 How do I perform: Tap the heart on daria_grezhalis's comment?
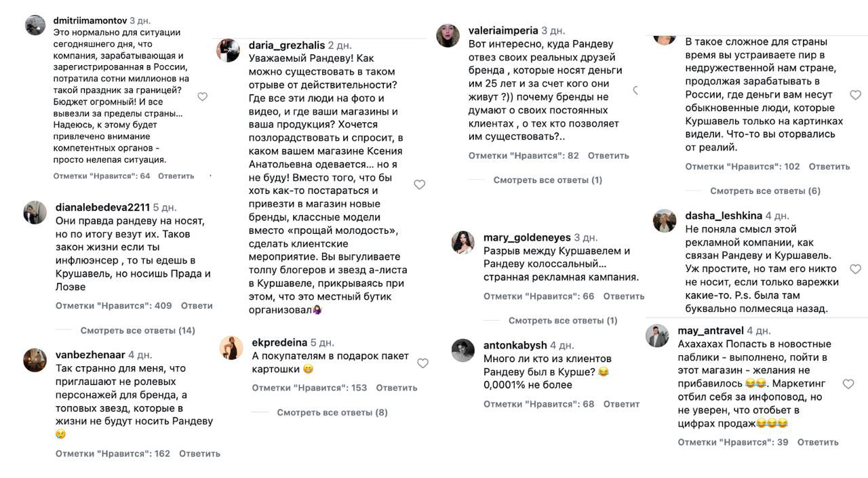(x=419, y=184)
